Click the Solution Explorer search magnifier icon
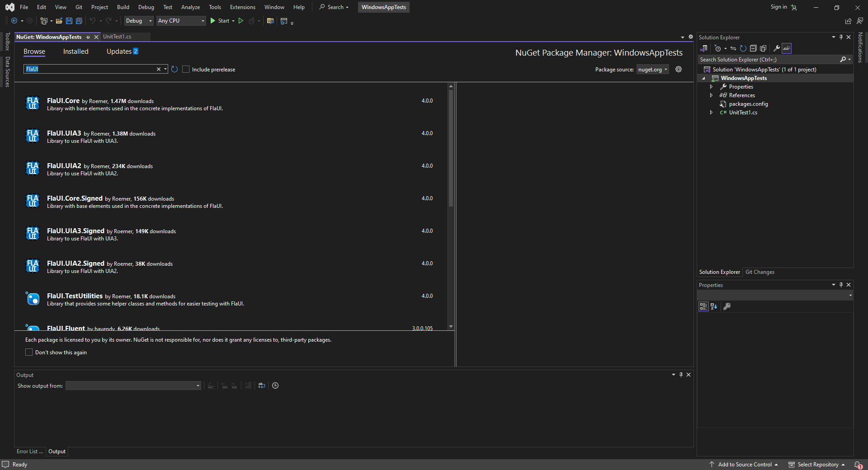This screenshot has width=868, height=470. point(843,60)
